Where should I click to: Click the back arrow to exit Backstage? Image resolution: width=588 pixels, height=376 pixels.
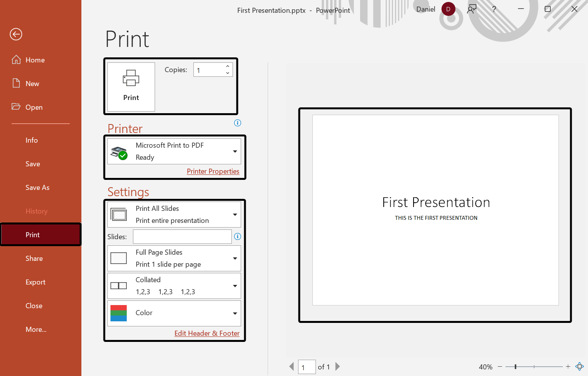16,34
